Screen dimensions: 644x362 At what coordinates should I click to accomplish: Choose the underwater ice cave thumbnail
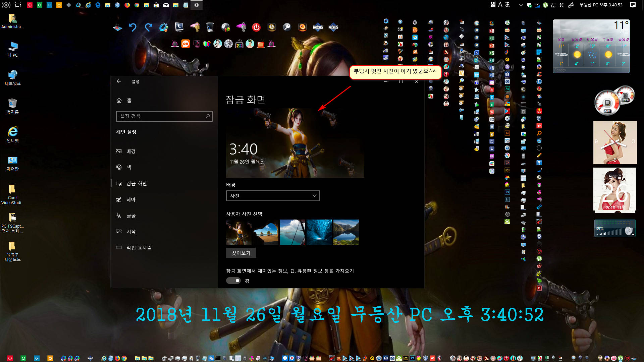(319, 232)
